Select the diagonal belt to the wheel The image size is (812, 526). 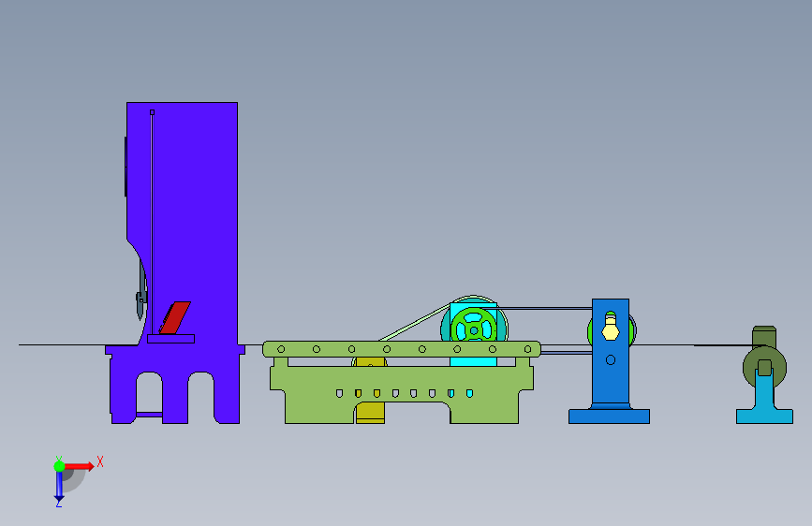coord(414,324)
